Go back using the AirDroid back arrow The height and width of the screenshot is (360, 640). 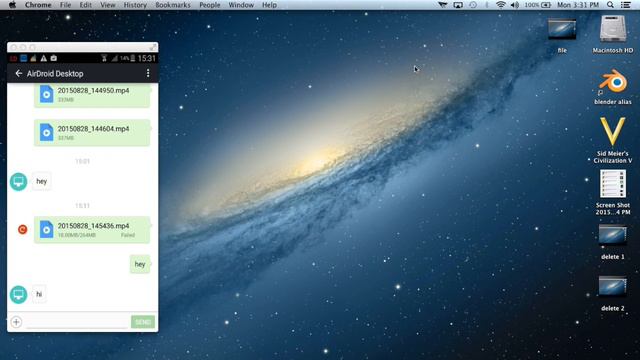point(18,73)
